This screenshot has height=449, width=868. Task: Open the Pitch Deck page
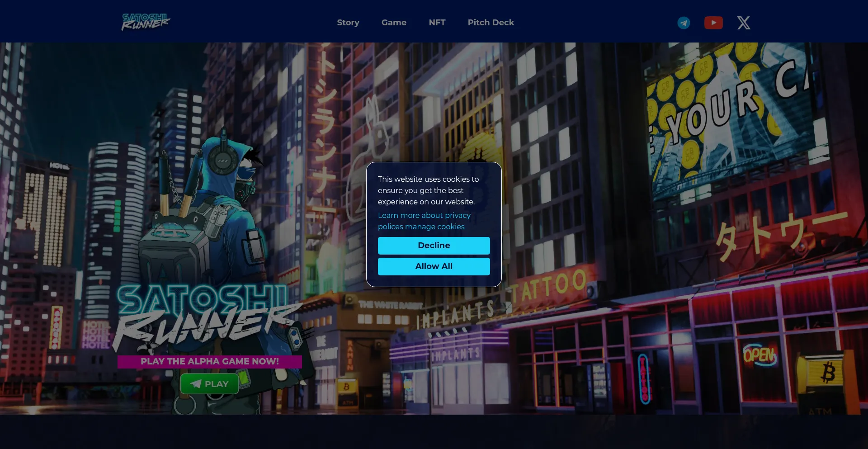point(491,23)
